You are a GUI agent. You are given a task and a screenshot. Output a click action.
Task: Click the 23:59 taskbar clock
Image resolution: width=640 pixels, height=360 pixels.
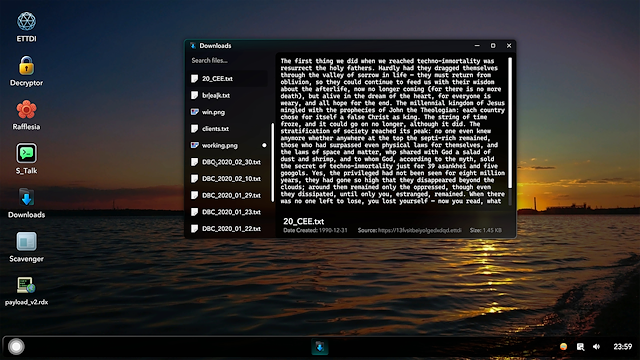pyautogui.click(x=622, y=347)
